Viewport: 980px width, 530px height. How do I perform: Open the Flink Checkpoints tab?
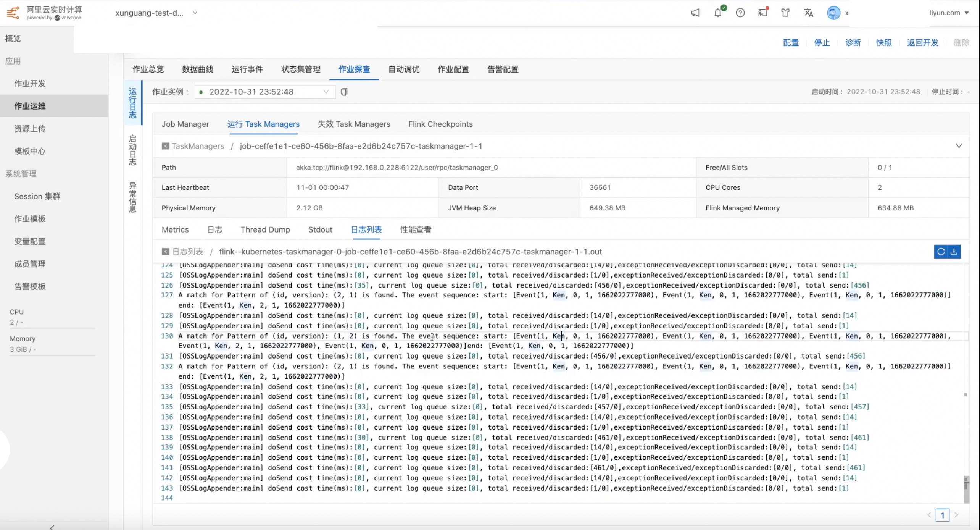pos(440,124)
